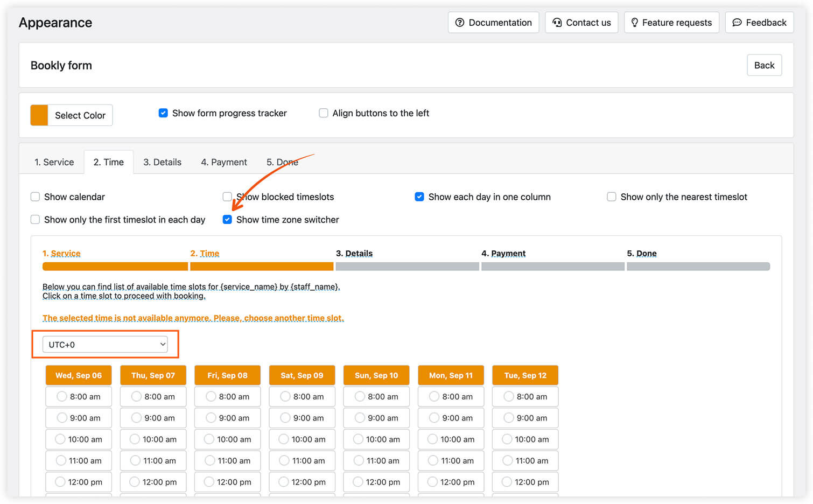Select 8:00 am under Sat, Sep 09
The height and width of the screenshot is (504, 813).
tap(302, 396)
